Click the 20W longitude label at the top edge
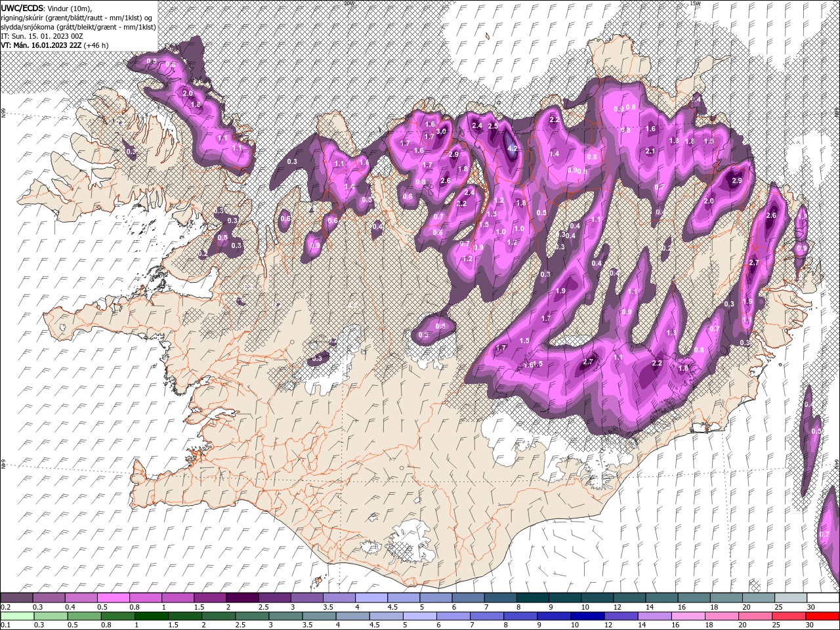Screen dimensions: 840x630 click(350, 3)
